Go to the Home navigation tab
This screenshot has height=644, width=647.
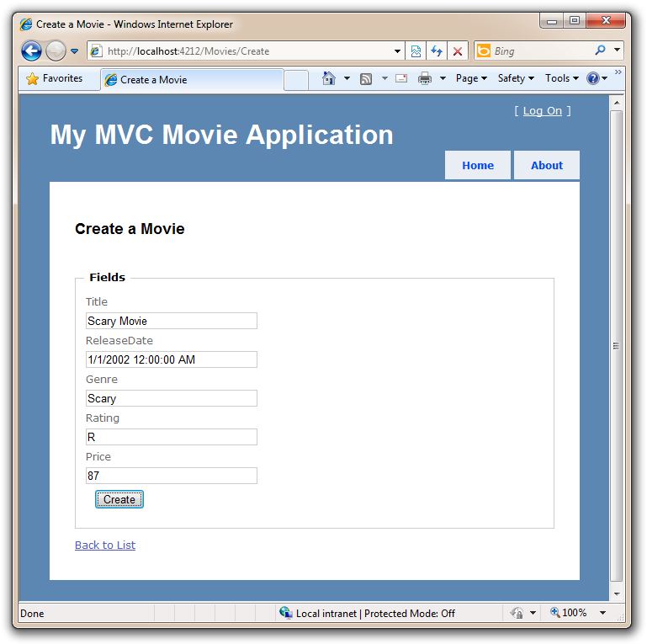coord(478,165)
